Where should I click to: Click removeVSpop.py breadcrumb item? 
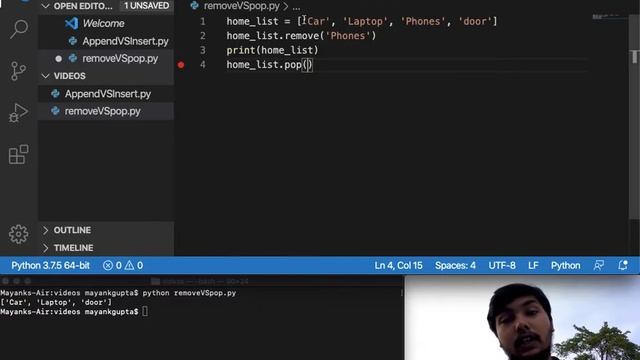tap(242, 6)
